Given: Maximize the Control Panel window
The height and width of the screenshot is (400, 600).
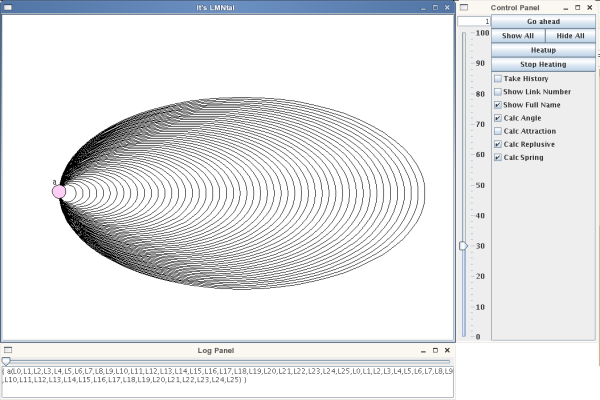Looking at the screenshot, I should click(x=578, y=7).
